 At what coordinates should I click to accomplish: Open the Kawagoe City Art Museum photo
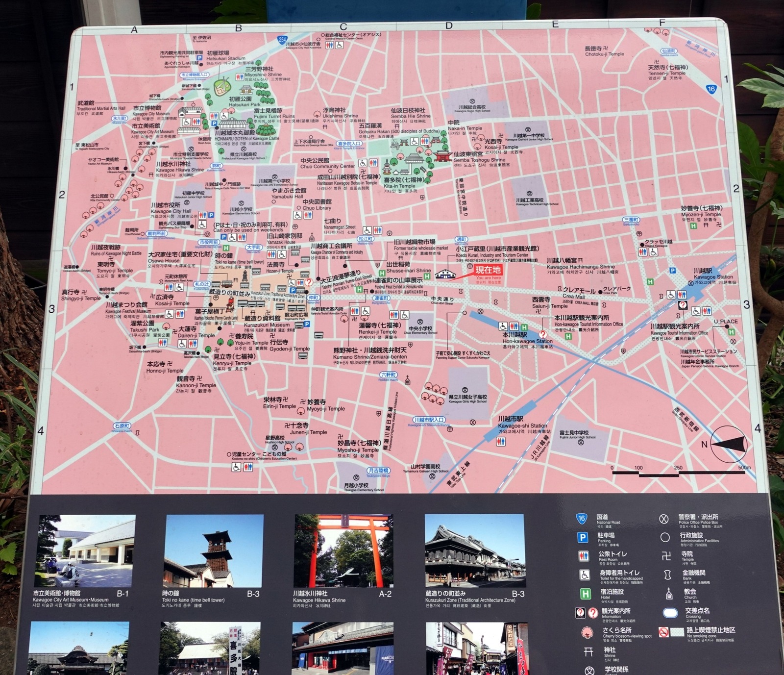pyautogui.click(x=86, y=550)
